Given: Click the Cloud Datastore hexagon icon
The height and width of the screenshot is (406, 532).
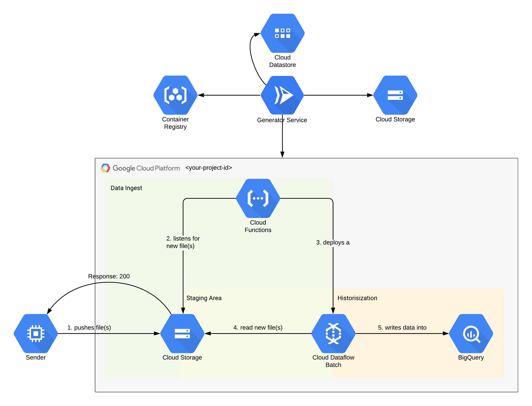Looking at the screenshot, I should [282, 33].
